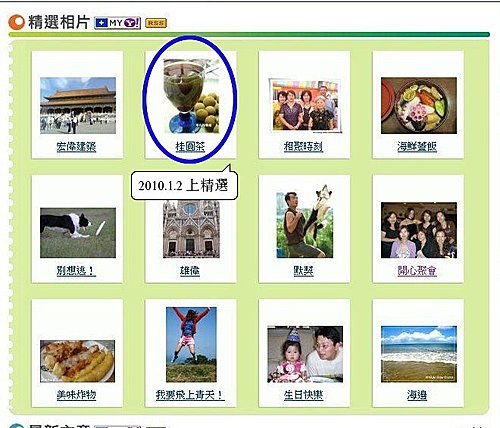Viewport: 500px width, 428px height.
Task: Open the 開心聚會 women group photo
Action: (419, 230)
